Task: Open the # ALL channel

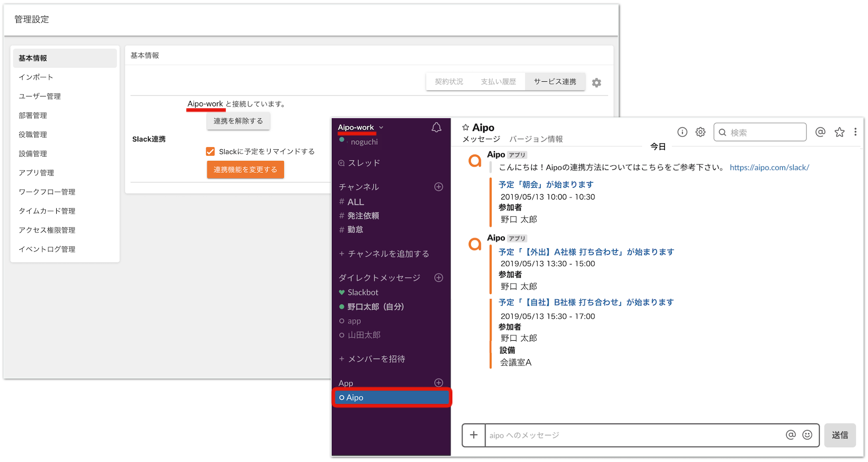Action: coord(351,202)
